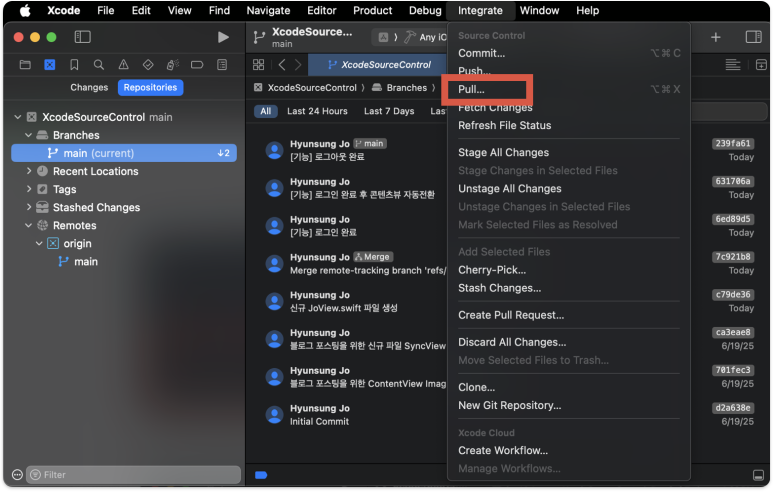Filter commits by Last 24 Hours
Image resolution: width=773 pixels, height=492 pixels.
317,111
